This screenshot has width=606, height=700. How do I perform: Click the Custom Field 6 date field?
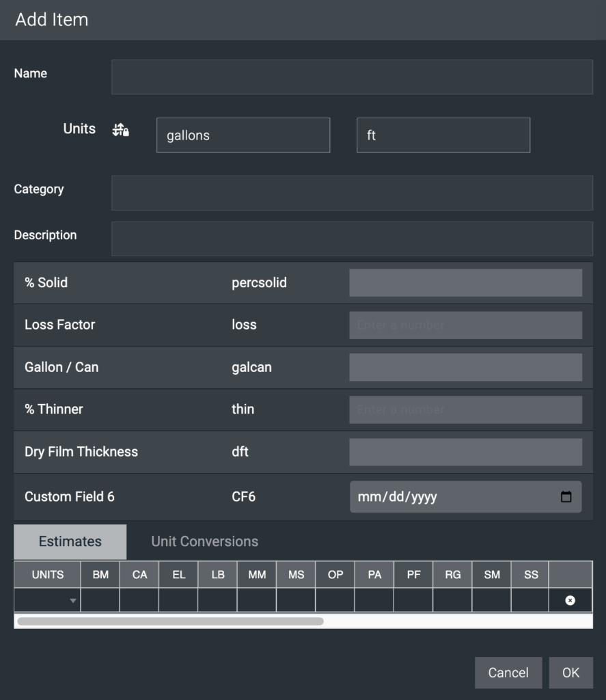coord(465,496)
